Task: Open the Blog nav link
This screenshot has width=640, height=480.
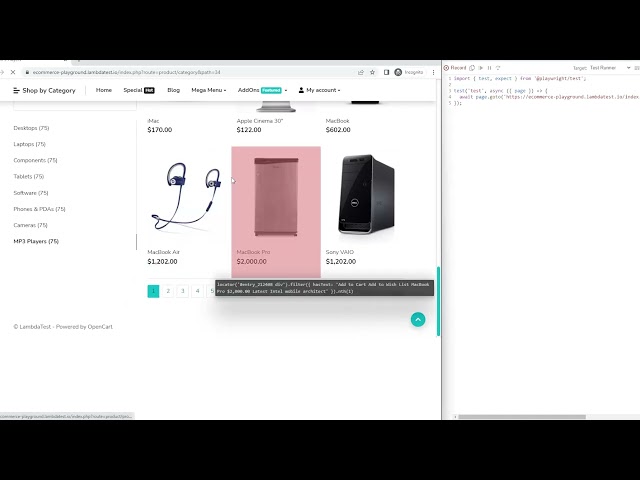Action: 173,90
